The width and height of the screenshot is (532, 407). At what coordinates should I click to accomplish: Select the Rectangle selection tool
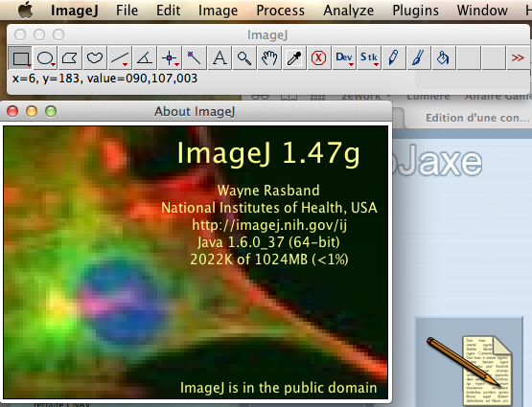click(20, 58)
